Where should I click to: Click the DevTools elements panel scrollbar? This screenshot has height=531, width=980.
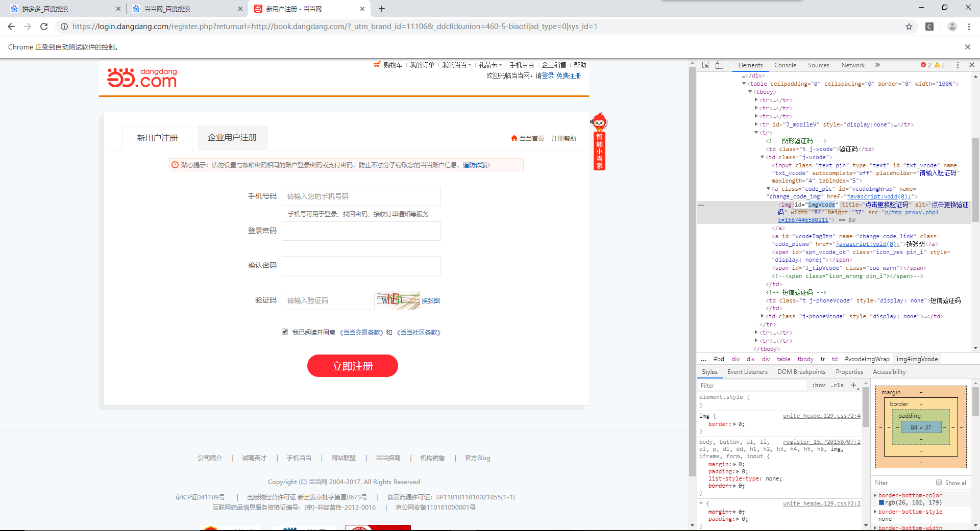975,180
